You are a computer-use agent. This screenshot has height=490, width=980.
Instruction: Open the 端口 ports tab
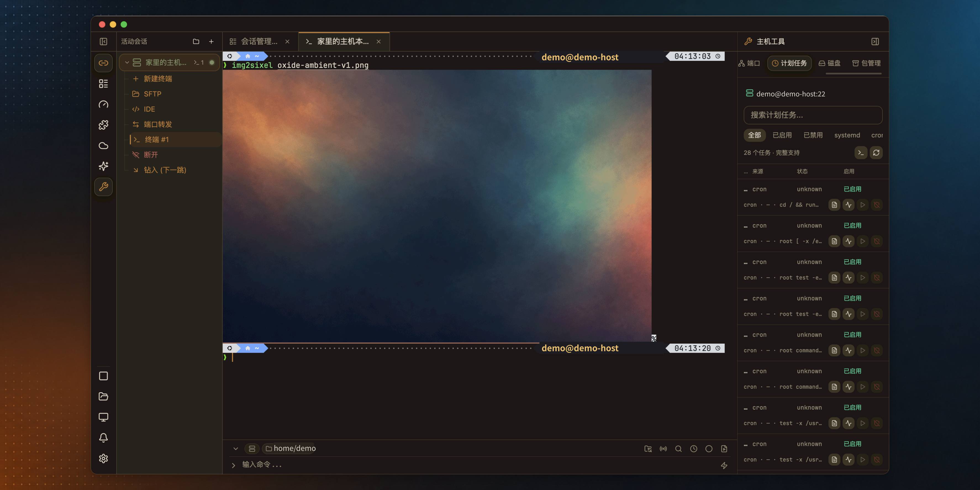[x=749, y=63]
